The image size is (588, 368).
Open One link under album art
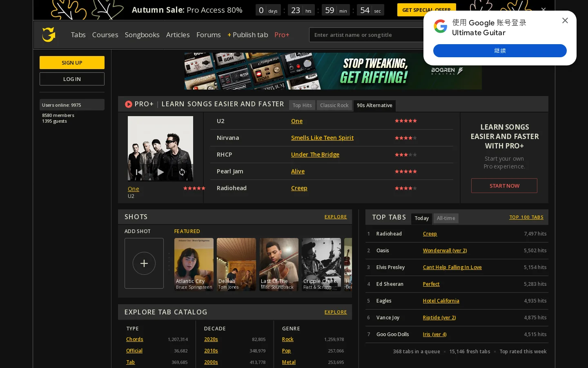[134, 189]
